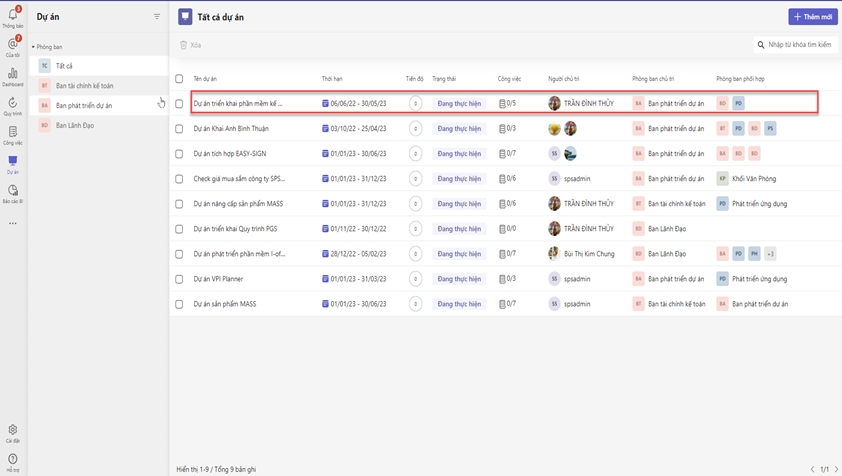Click the keyword search input field

(798, 45)
